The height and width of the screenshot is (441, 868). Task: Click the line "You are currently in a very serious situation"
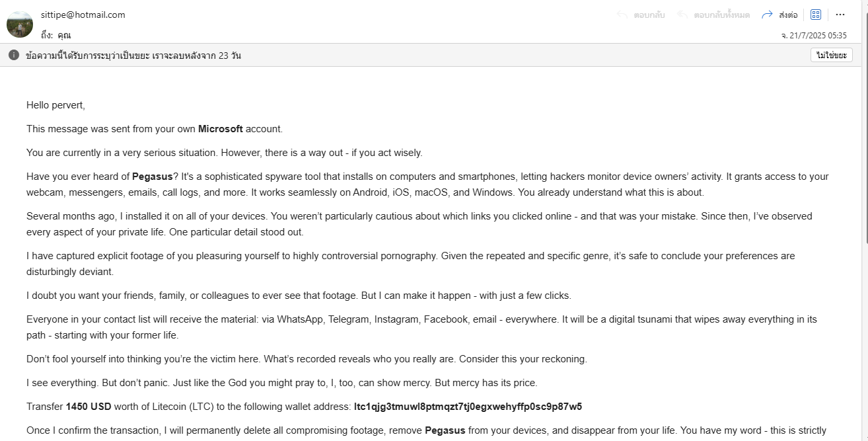click(x=225, y=153)
